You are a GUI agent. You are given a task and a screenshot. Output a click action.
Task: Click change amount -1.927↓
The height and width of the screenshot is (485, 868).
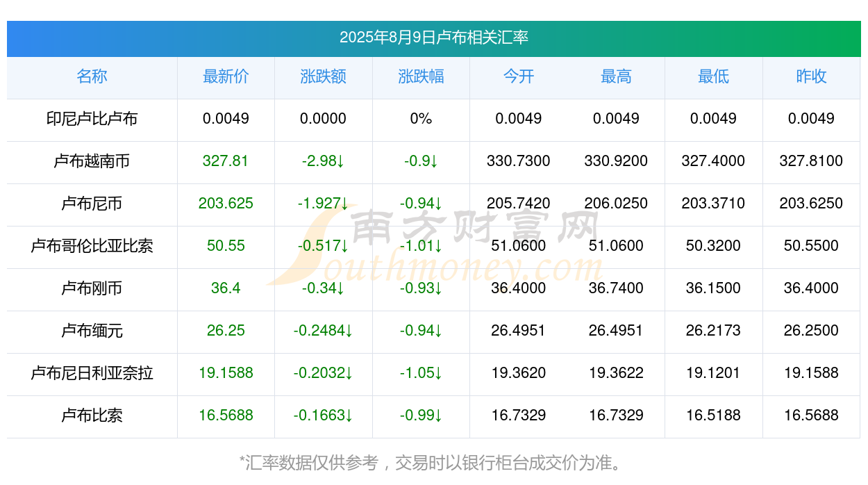[x=324, y=204]
